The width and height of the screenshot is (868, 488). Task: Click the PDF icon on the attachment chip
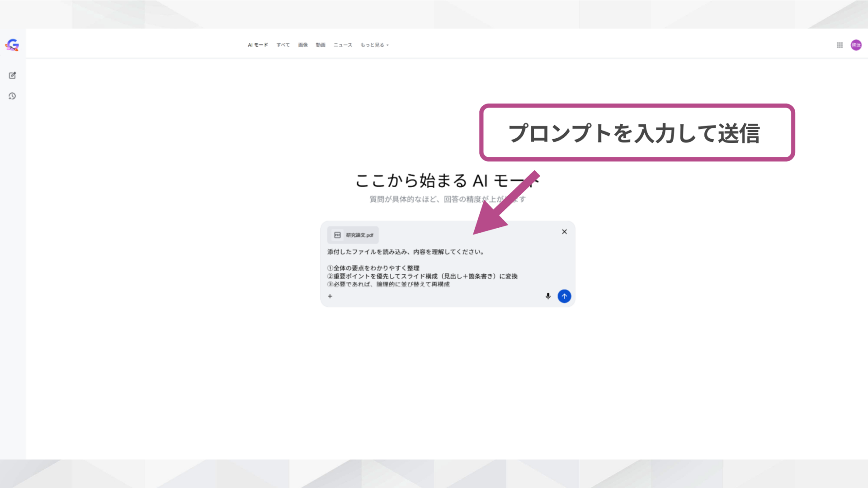(x=337, y=235)
